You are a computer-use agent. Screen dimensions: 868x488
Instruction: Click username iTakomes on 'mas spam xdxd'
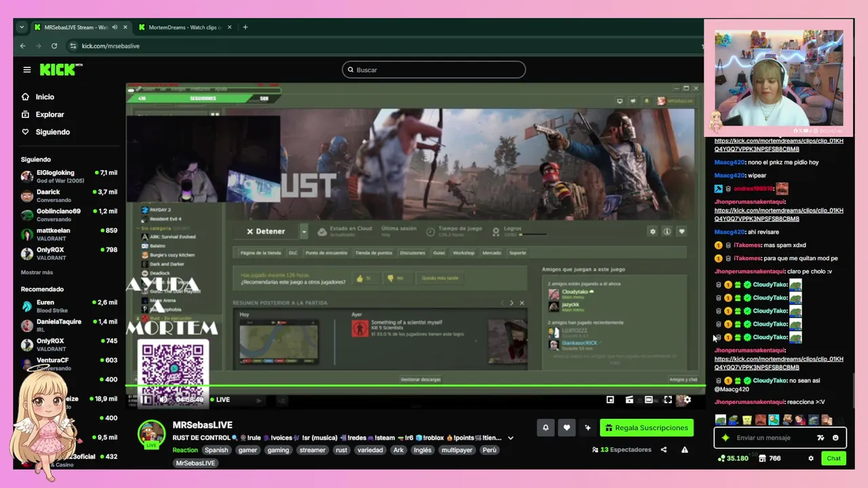click(747, 245)
